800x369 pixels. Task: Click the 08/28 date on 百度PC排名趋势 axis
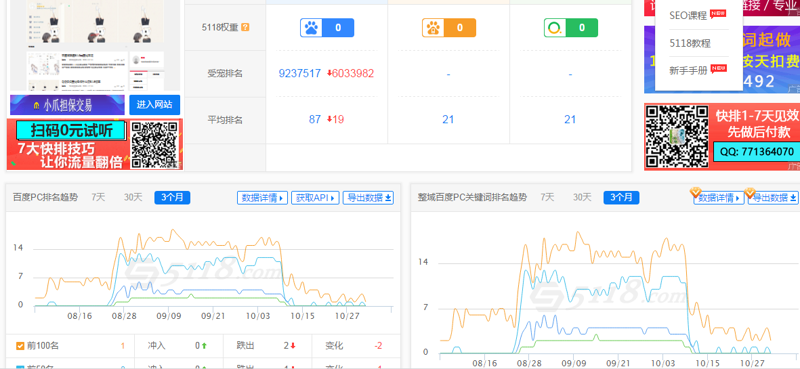pos(124,316)
